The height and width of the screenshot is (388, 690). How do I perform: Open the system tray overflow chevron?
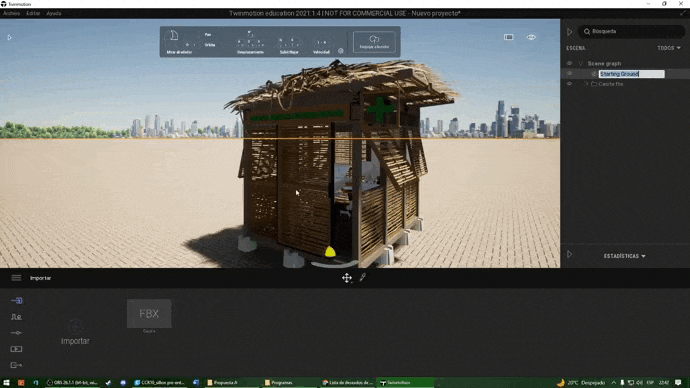coord(613,383)
